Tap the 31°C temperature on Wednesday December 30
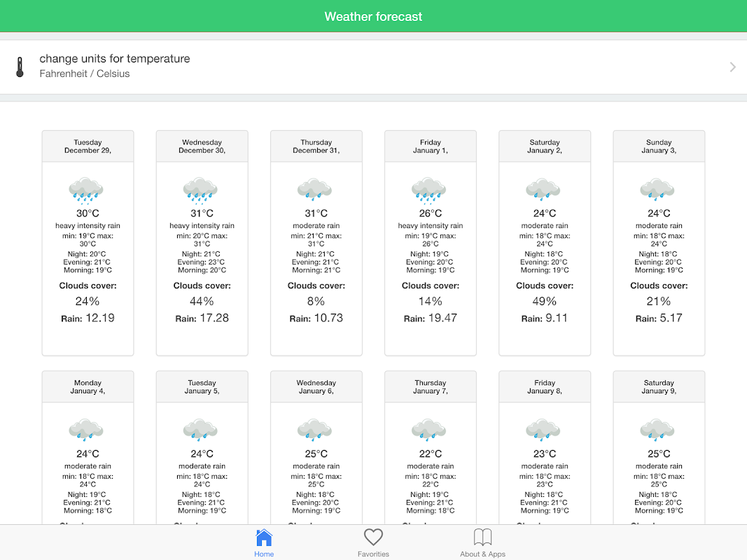This screenshot has width=747, height=560. pos(202,213)
